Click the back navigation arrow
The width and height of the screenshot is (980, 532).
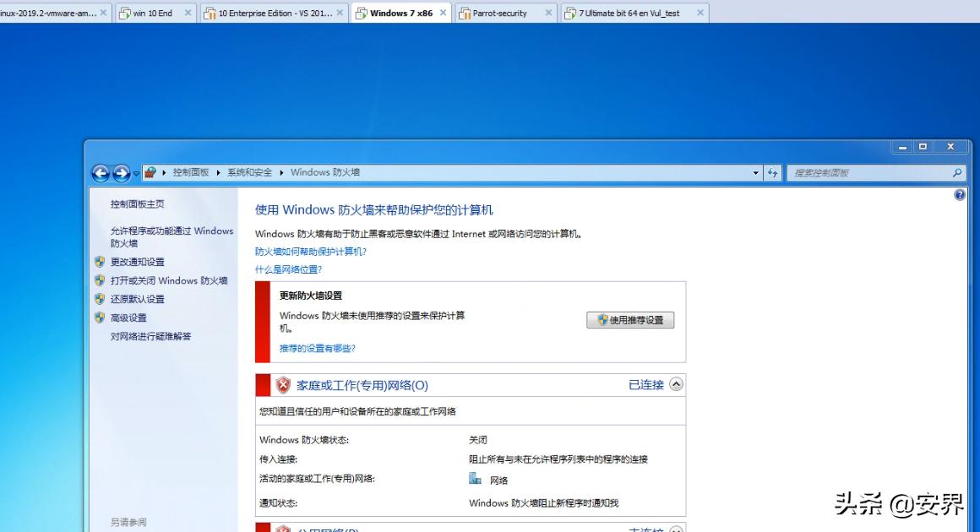(101, 173)
